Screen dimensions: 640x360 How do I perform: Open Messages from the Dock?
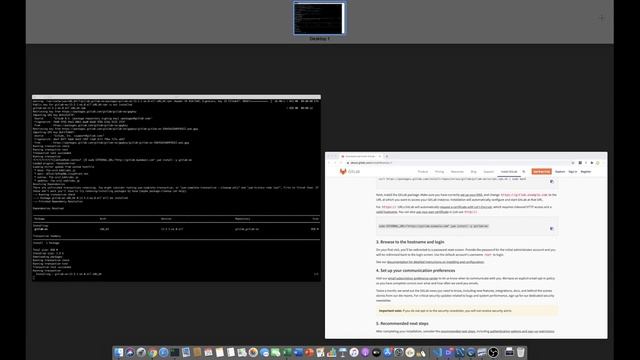point(264,353)
